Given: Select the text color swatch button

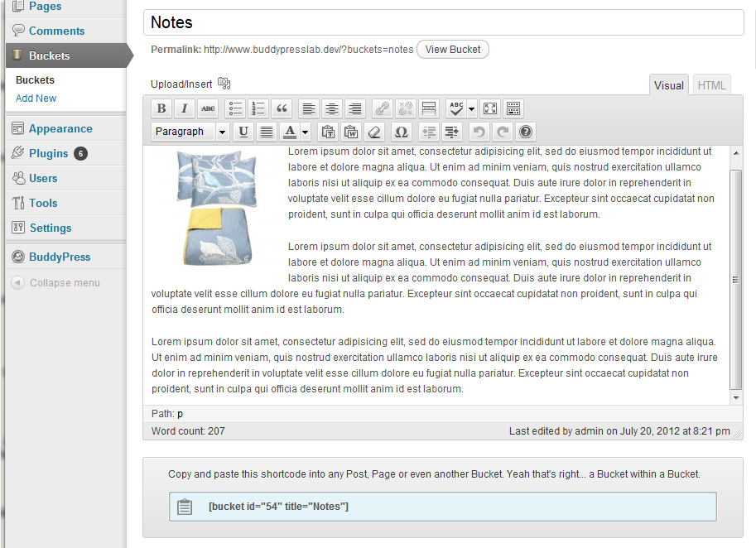Looking at the screenshot, I should click(290, 132).
